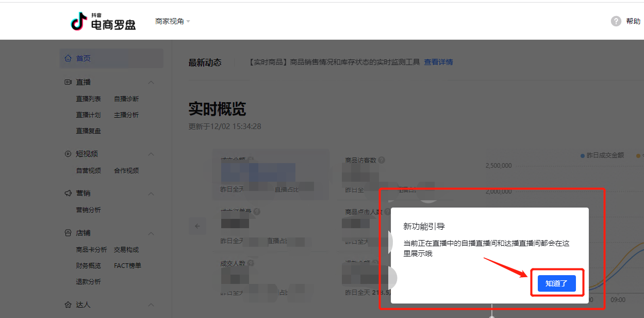Click the 直播 camera icon in sidebar
Viewport: 644px width, 318px height.
click(x=68, y=82)
